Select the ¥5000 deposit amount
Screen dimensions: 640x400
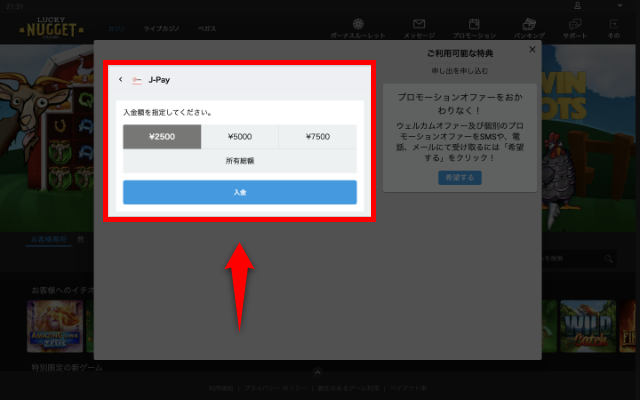[x=239, y=137]
